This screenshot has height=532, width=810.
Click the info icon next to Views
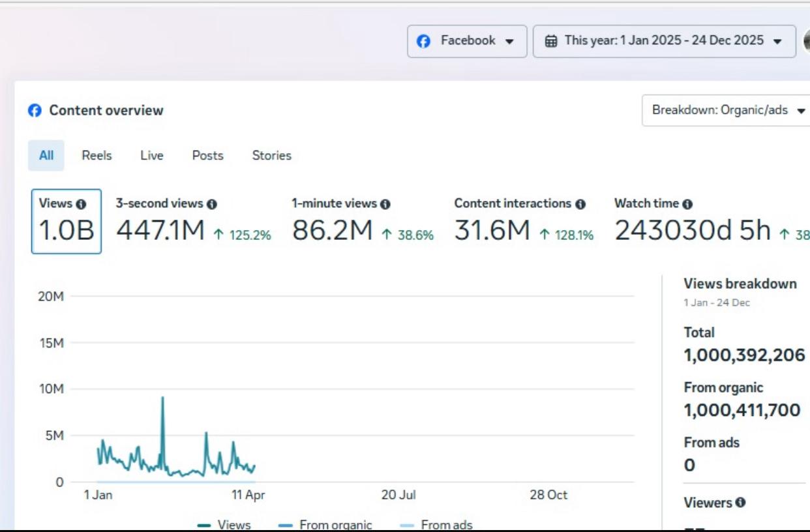[81, 204]
